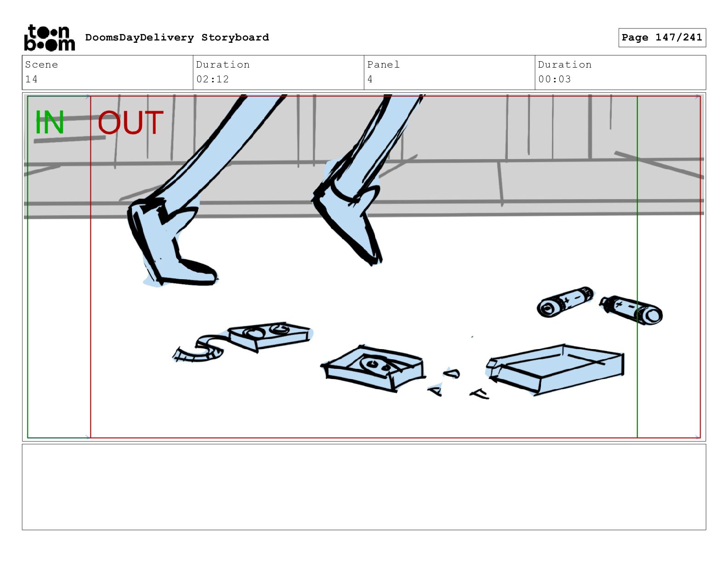Select the scene number "14"
Image resolution: width=728 pixels, height=563 pixels.
point(31,79)
